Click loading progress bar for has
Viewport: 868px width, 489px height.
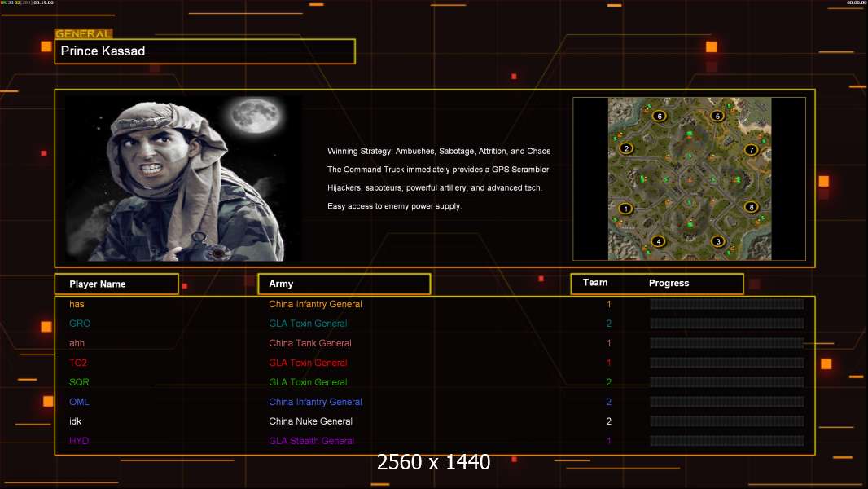click(727, 304)
